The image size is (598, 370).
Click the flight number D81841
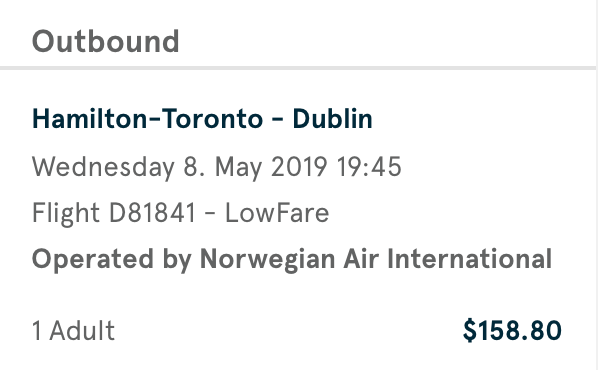pos(152,212)
